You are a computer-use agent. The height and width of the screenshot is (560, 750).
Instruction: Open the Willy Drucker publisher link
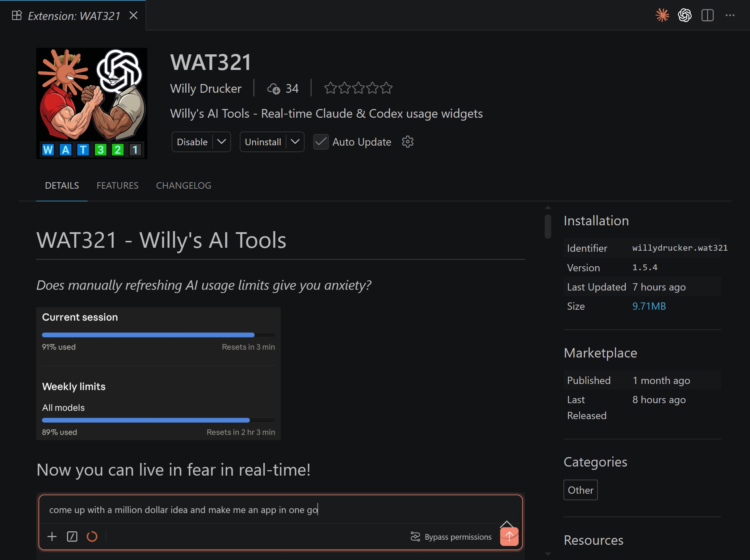(206, 88)
